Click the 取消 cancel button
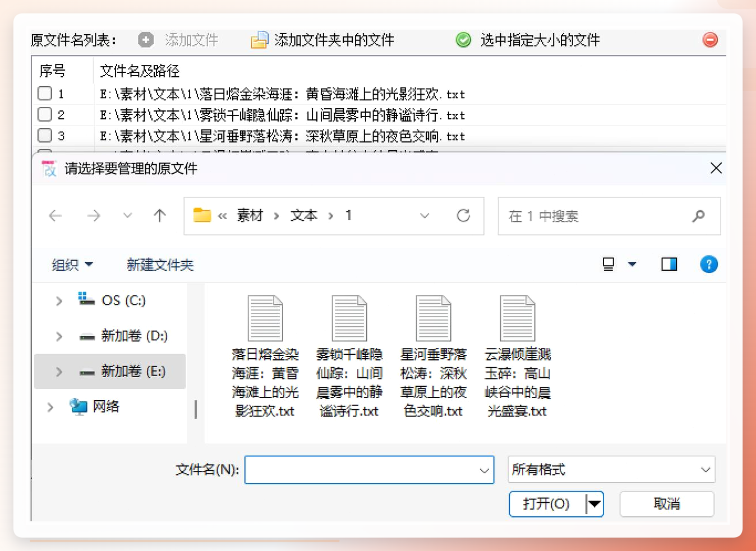 [x=667, y=504]
